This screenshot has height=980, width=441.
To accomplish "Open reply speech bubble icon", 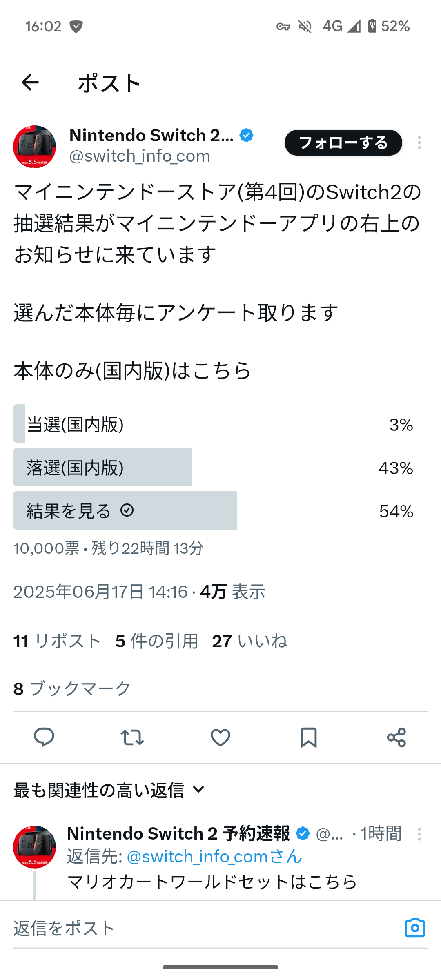I will 44,737.
